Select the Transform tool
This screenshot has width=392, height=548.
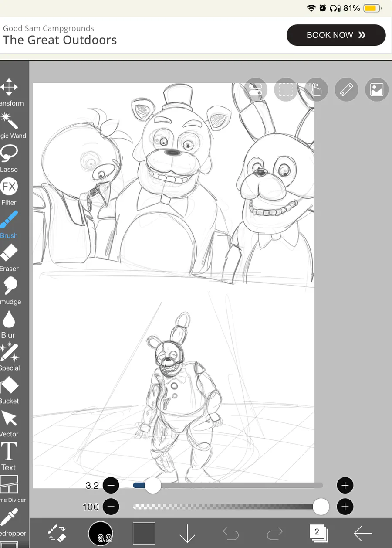pos(9,92)
